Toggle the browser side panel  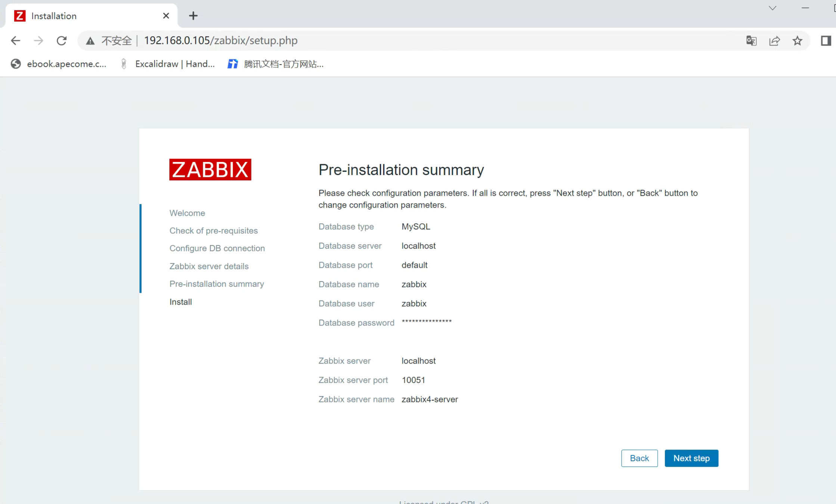click(x=826, y=40)
